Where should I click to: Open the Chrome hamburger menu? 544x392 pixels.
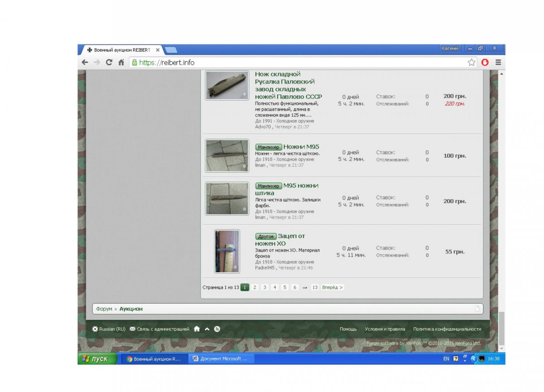tap(498, 63)
